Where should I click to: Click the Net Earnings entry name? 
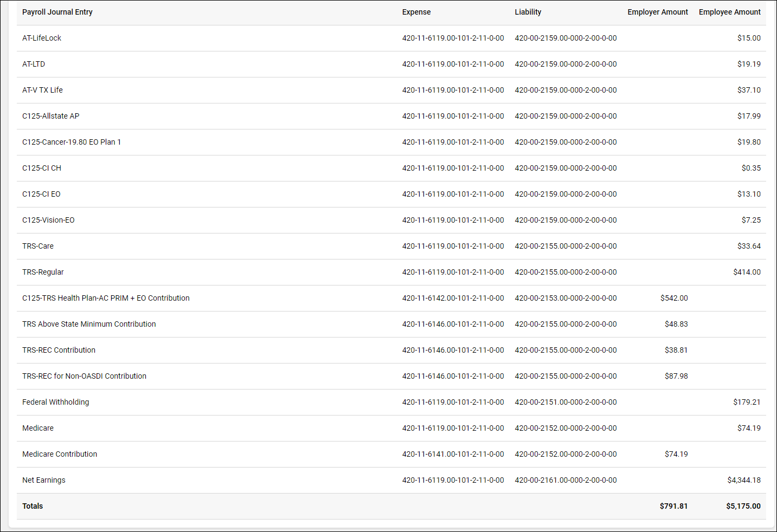(x=43, y=480)
